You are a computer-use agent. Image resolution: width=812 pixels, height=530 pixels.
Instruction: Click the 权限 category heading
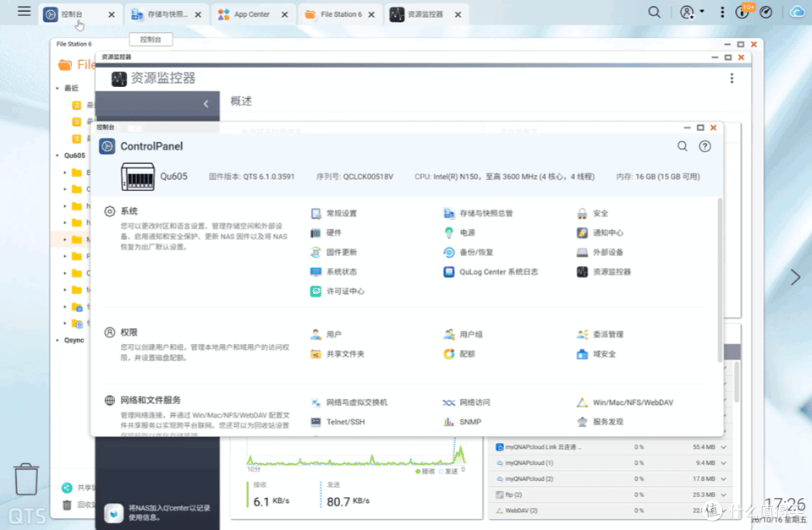[x=129, y=332]
